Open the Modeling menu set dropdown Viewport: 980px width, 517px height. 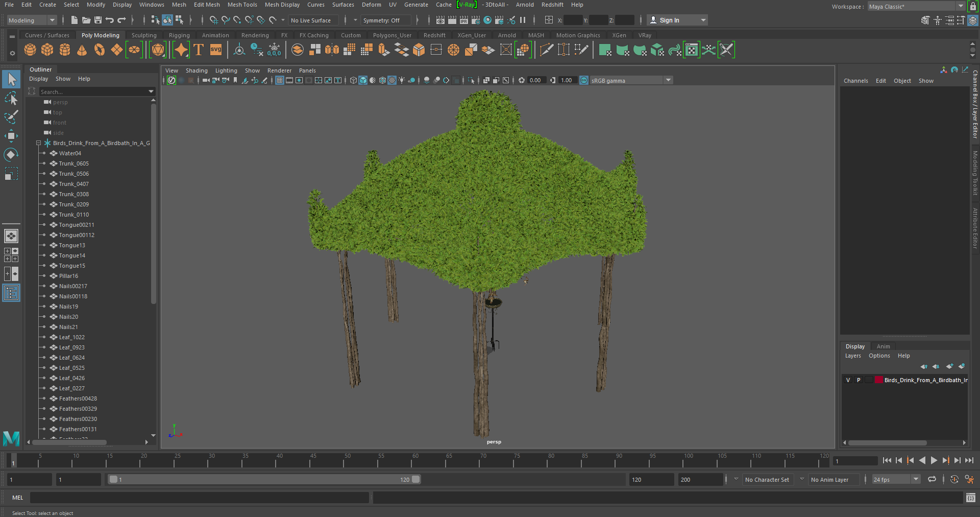[x=32, y=20]
